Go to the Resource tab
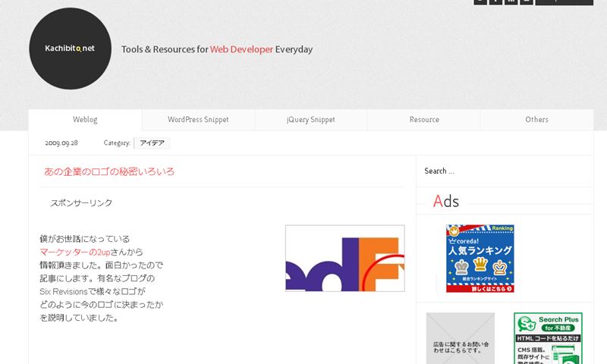 [x=424, y=120]
